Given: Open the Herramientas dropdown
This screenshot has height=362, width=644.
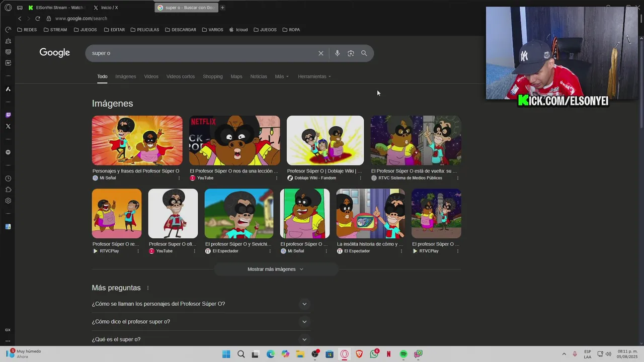Looking at the screenshot, I should 314,76.
